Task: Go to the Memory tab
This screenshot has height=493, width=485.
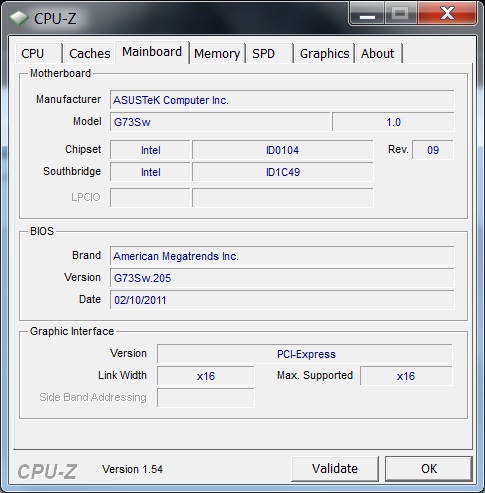Action: click(x=217, y=53)
